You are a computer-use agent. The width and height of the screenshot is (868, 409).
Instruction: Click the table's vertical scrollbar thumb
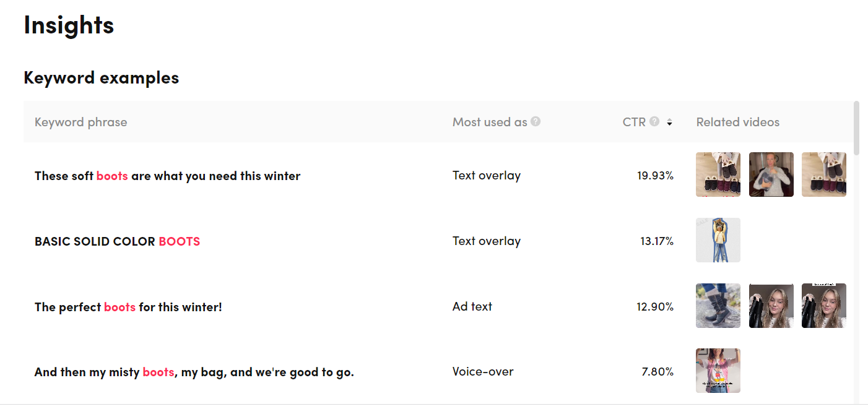click(856, 127)
